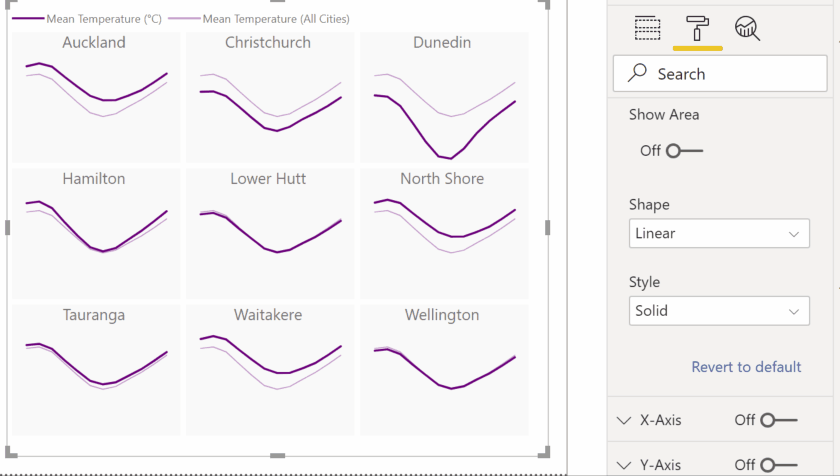Screen dimensions: 840x476
Task: Open the Fields pane icon
Action: click(x=647, y=28)
